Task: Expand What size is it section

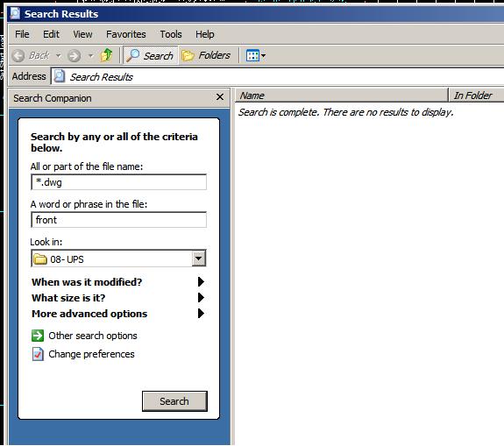Action: coord(118,298)
